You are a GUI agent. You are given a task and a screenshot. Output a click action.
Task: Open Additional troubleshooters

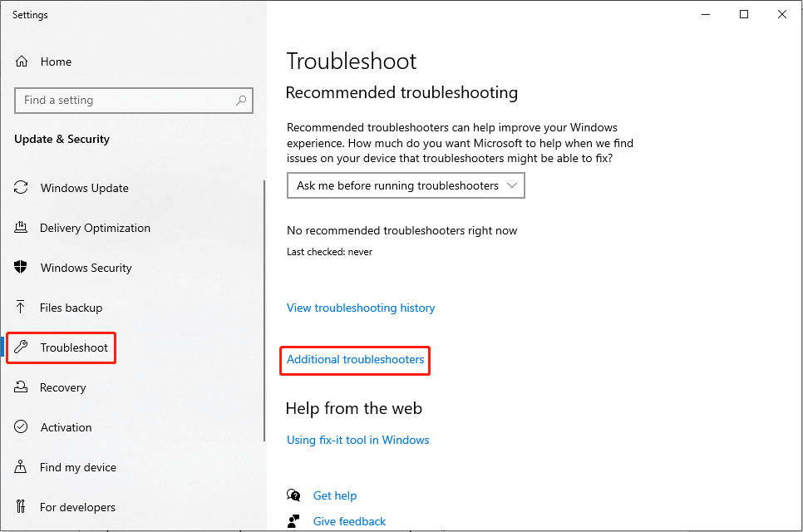point(354,360)
